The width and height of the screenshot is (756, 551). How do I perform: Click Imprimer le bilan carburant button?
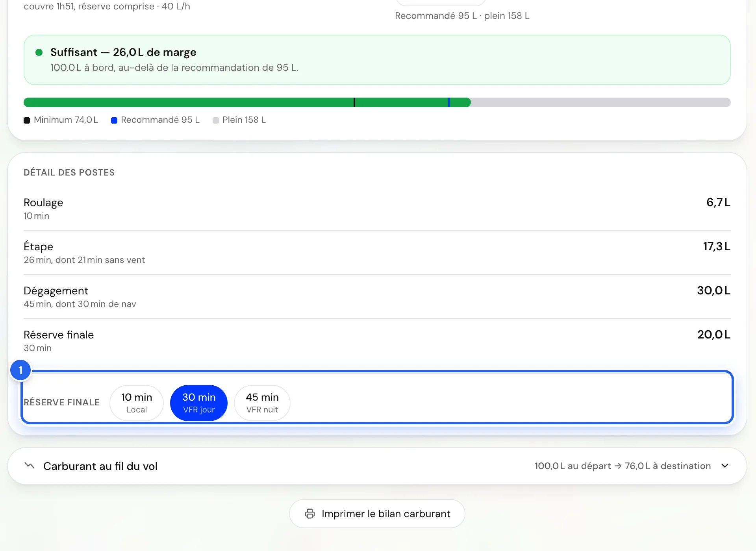pyautogui.click(x=377, y=514)
